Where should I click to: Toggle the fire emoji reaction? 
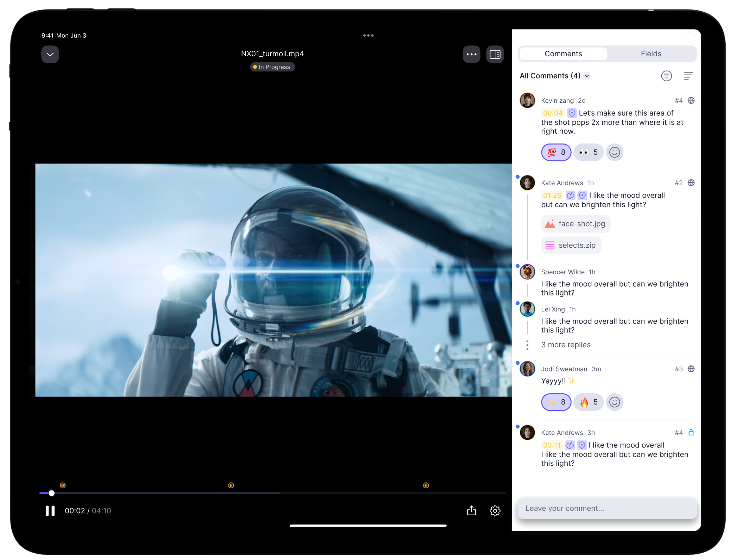(x=589, y=402)
